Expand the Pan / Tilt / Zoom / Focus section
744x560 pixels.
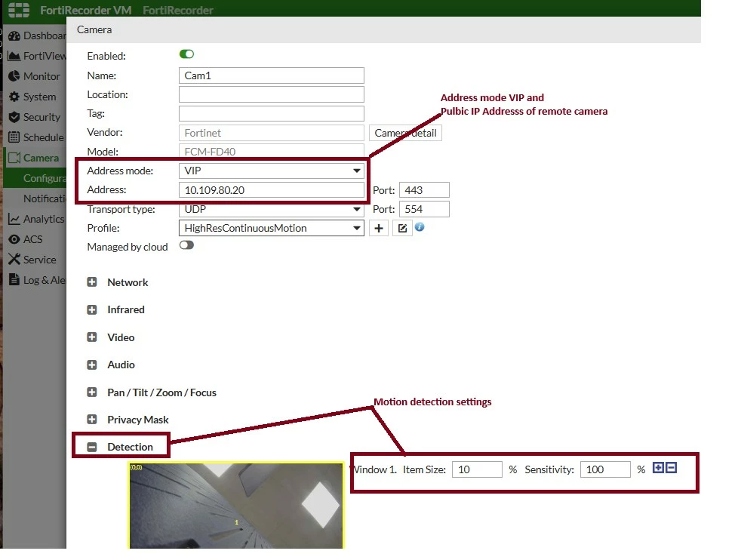[92, 392]
